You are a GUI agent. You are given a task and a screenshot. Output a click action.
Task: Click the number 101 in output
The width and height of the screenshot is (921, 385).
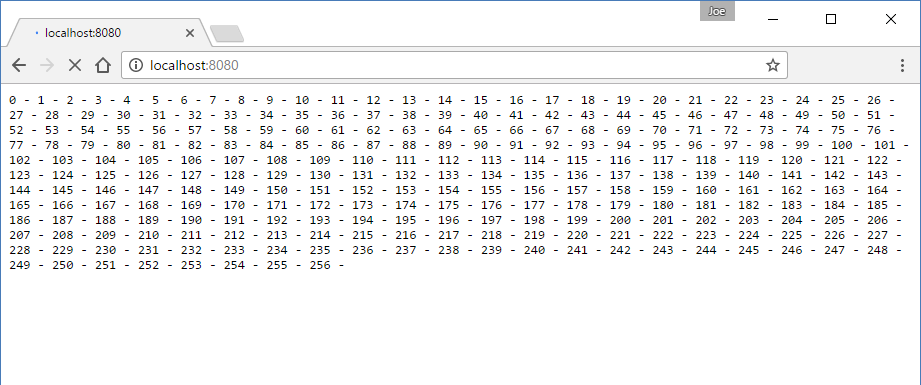(885, 145)
